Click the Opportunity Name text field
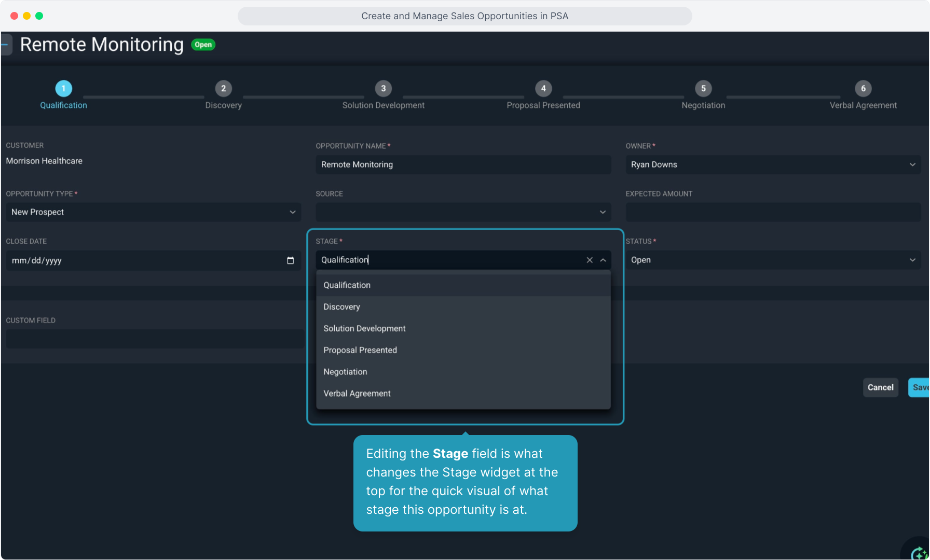930x560 pixels. (463, 164)
